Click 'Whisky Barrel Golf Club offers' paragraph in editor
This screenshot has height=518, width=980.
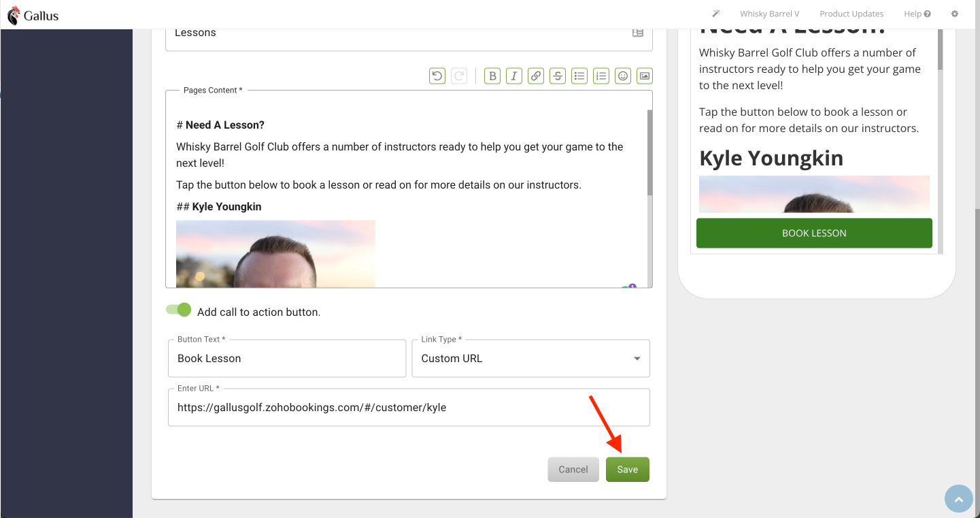coord(400,155)
